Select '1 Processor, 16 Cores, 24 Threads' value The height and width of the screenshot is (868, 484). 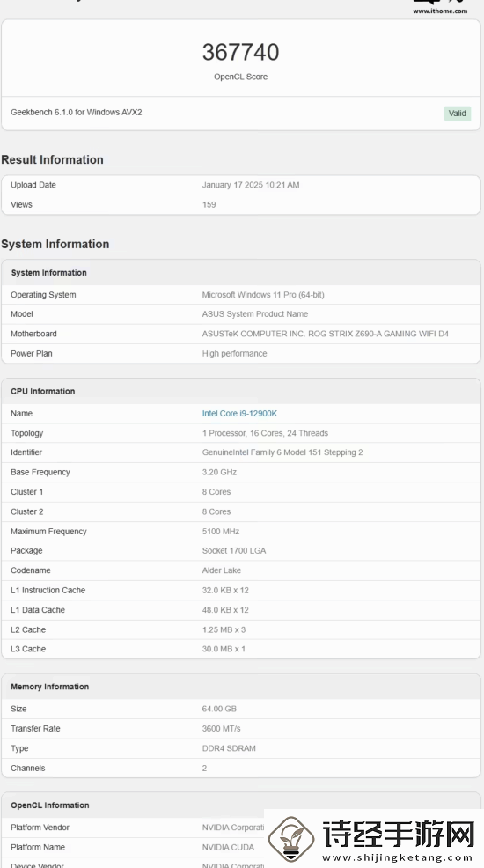click(x=265, y=433)
